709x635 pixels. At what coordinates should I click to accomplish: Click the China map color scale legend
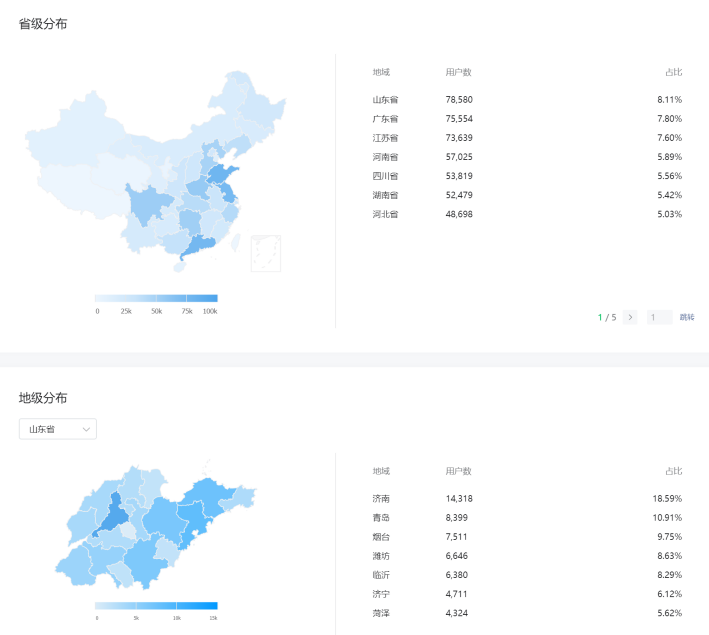(156, 298)
